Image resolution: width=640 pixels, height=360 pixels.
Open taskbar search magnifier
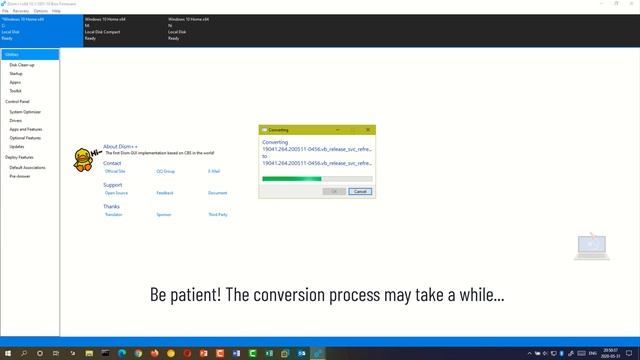24,353
